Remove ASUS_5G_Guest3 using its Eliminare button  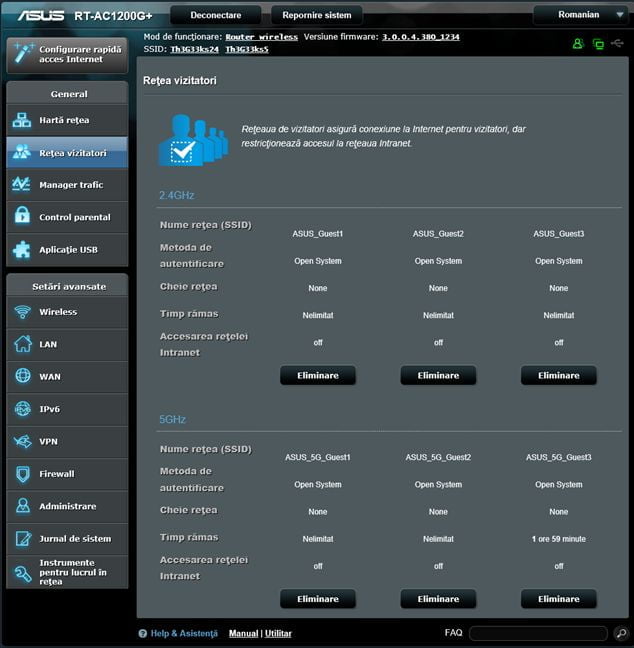click(x=558, y=599)
